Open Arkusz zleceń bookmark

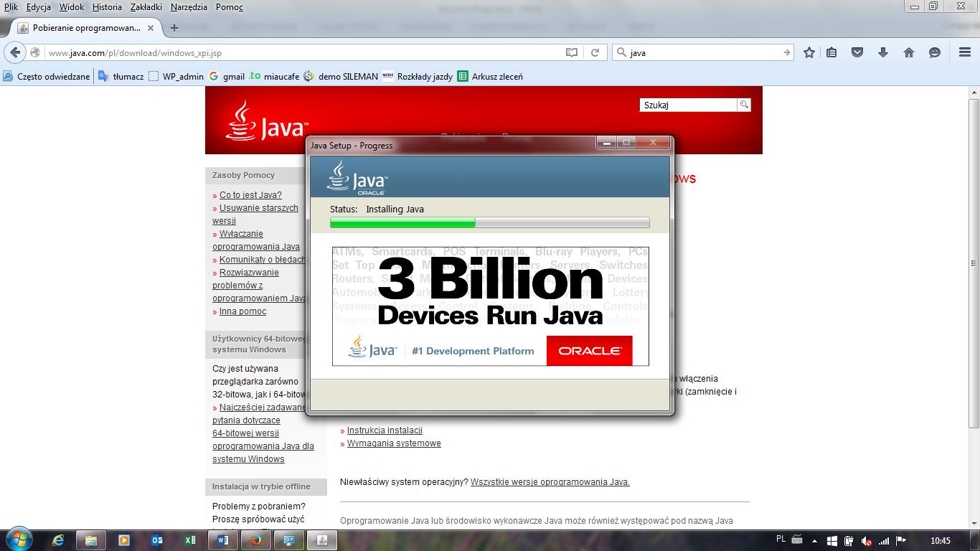tap(490, 76)
